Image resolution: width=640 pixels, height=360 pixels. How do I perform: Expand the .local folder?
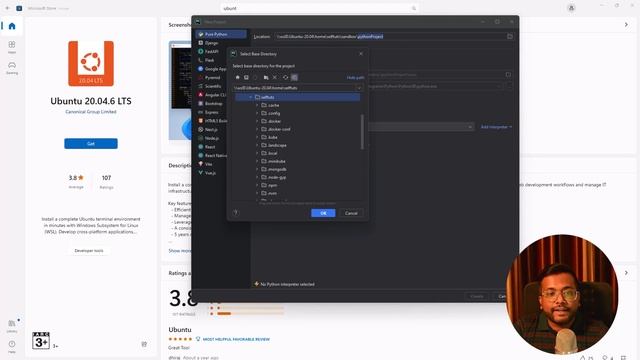pyautogui.click(x=257, y=153)
